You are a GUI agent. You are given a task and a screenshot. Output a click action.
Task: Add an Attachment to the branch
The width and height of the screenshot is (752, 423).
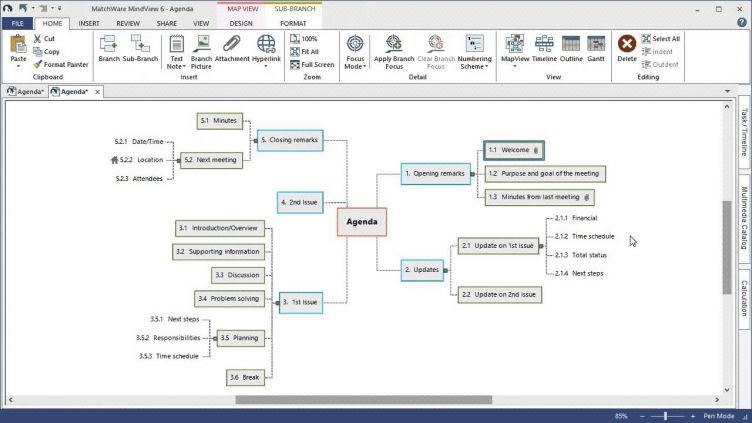(232, 48)
